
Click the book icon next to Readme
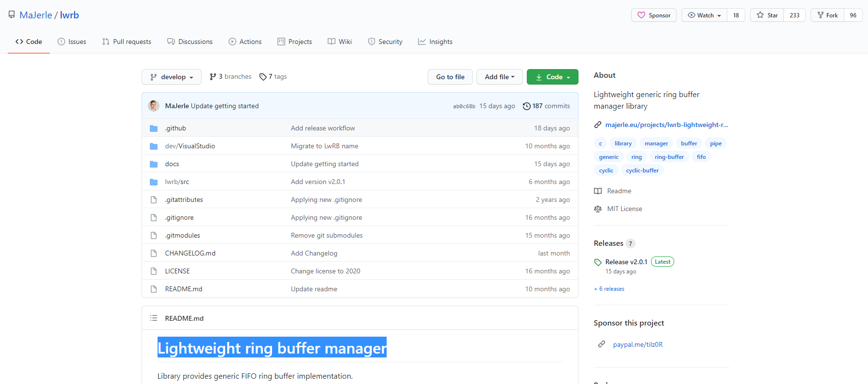coord(598,191)
